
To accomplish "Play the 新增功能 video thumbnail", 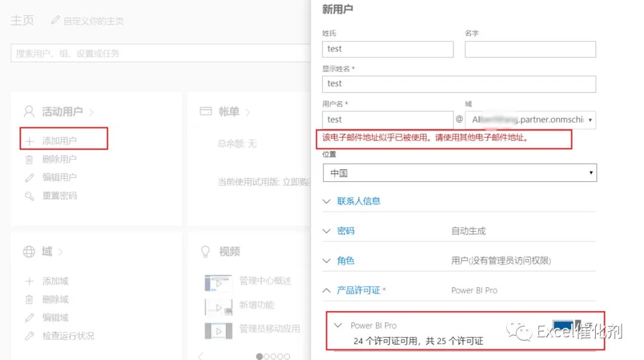I will click(218, 307).
